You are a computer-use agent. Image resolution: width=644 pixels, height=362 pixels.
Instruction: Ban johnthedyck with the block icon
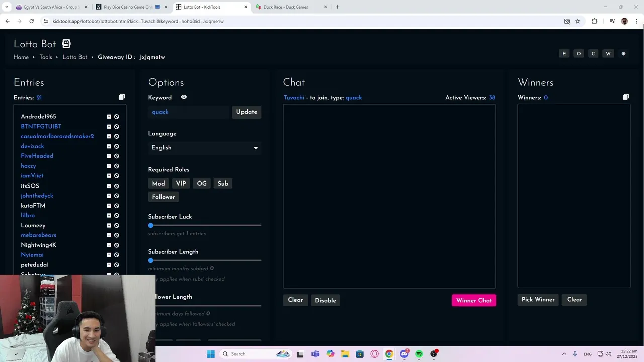116,196
